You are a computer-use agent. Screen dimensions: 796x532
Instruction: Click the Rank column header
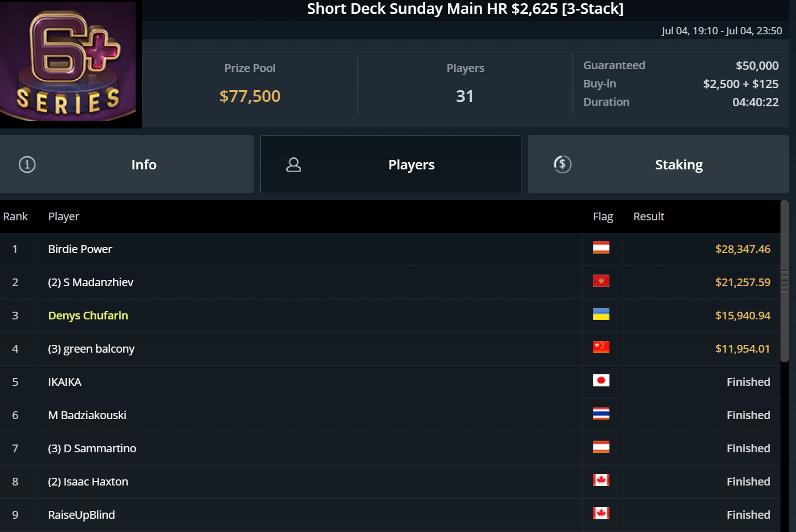pos(15,216)
